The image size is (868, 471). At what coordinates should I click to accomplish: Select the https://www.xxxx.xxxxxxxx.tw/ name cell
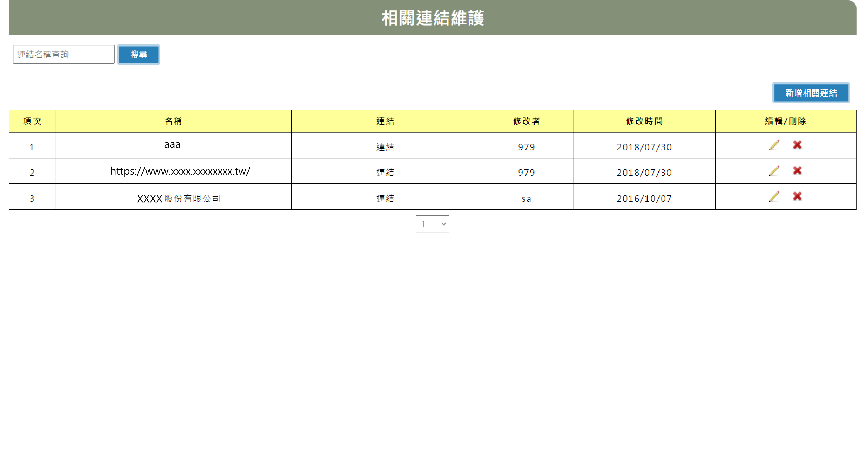tap(173, 171)
